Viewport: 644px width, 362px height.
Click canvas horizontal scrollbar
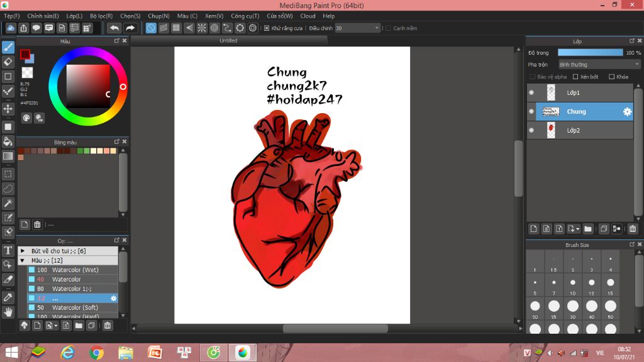pos(335,328)
